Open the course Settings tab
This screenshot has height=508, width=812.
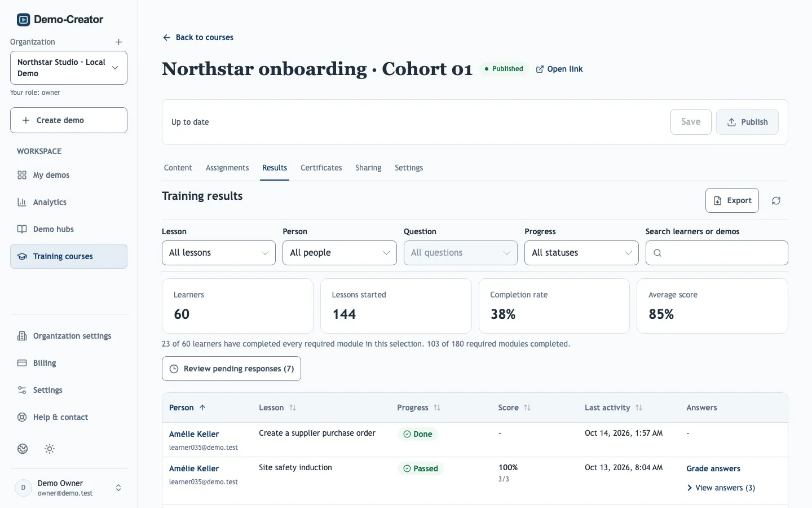pyautogui.click(x=409, y=168)
